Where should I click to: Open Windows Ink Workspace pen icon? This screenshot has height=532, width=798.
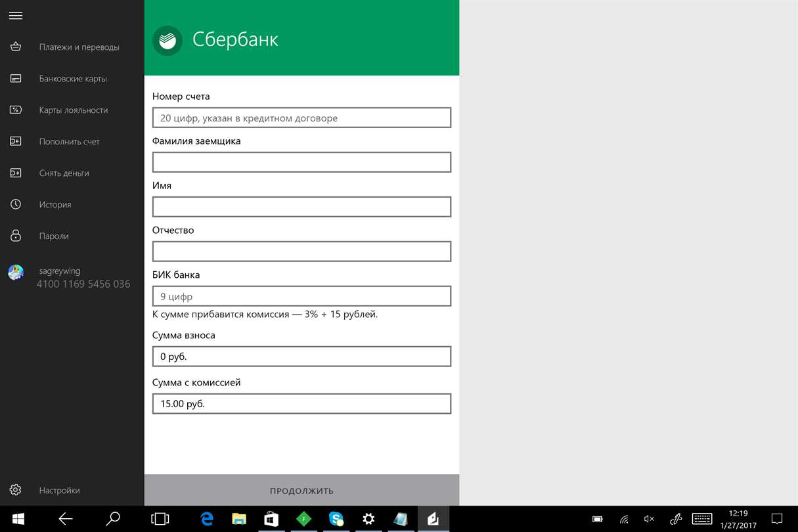[x=675, y=520]
